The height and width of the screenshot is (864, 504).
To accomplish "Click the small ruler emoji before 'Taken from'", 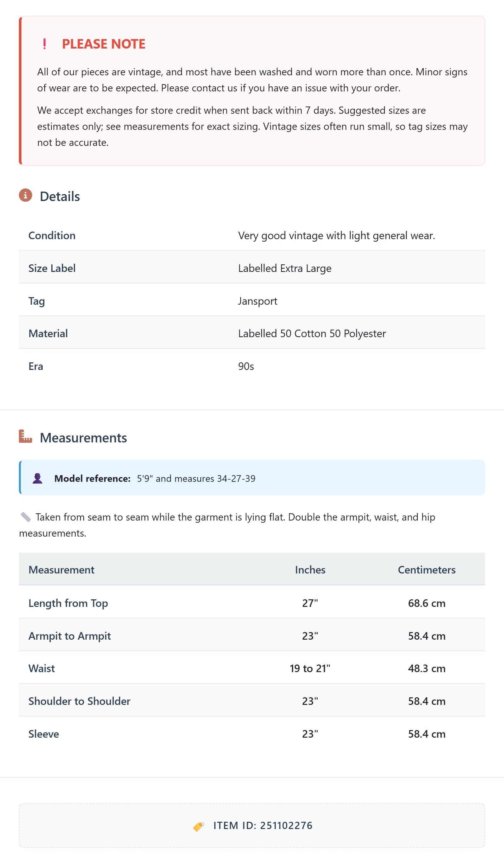I will [x=26, y=517].
